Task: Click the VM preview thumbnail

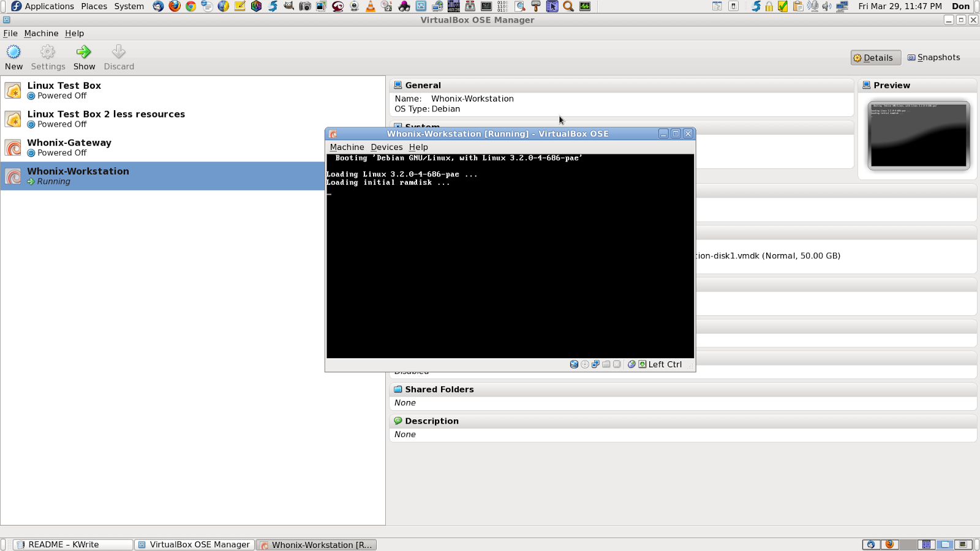Action: 918,135
